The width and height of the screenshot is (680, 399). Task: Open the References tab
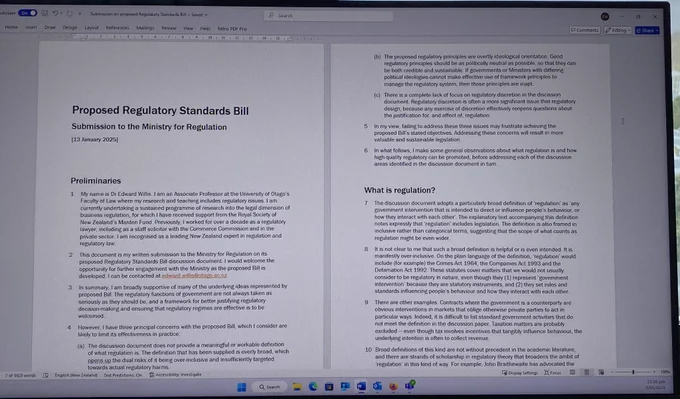[118, 27]
